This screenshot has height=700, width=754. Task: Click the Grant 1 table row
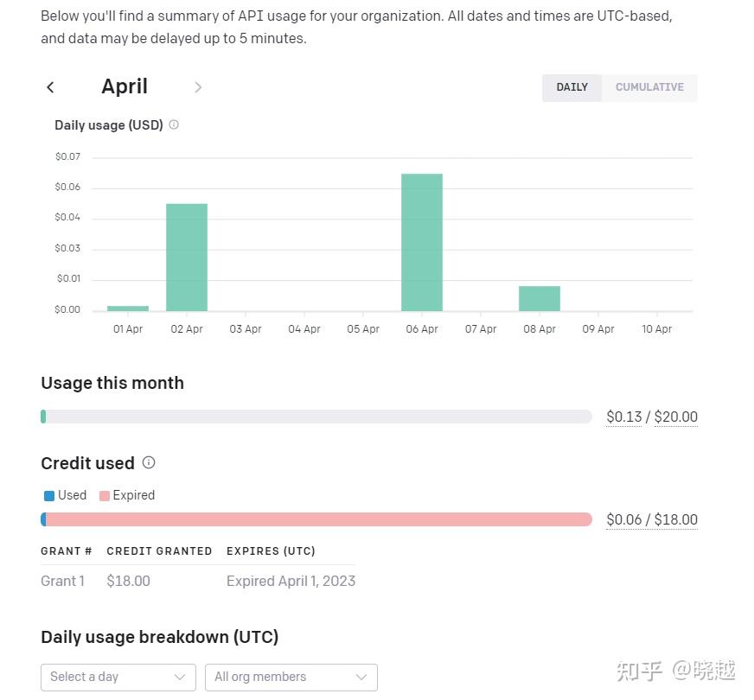(x=198, y=582)
